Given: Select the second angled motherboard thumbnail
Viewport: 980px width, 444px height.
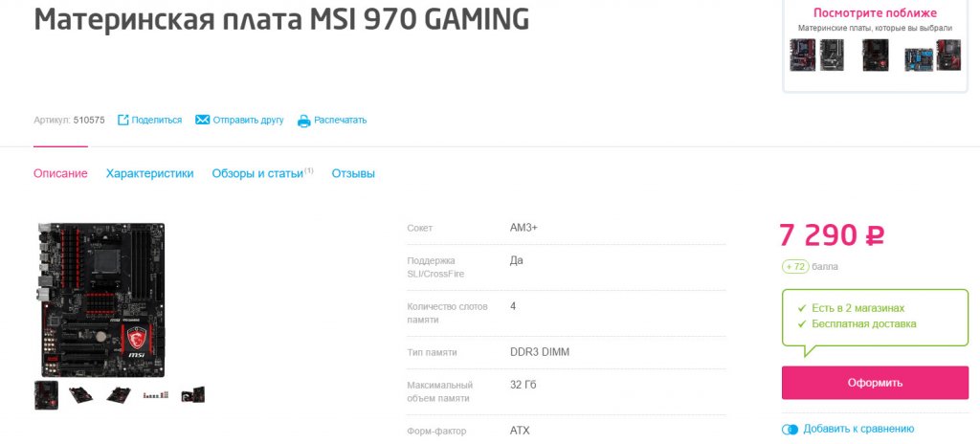Looking at the screenshot, I should point(81,394).
